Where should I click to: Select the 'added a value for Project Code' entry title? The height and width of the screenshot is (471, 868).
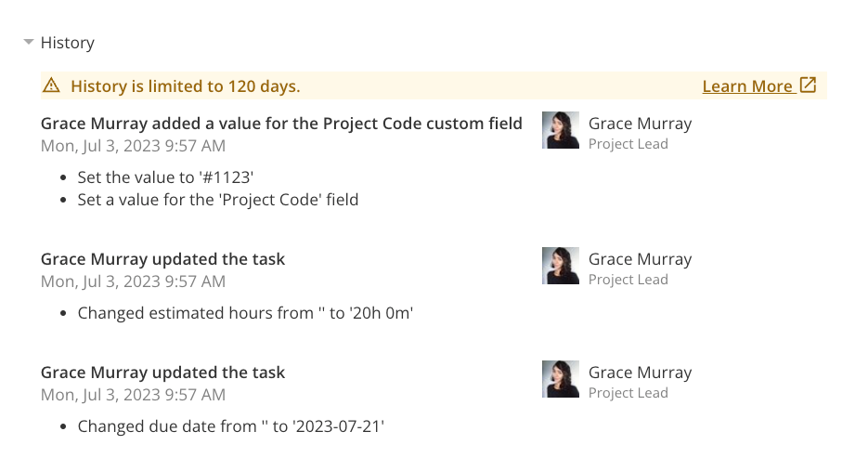click(x=281, y=124)
